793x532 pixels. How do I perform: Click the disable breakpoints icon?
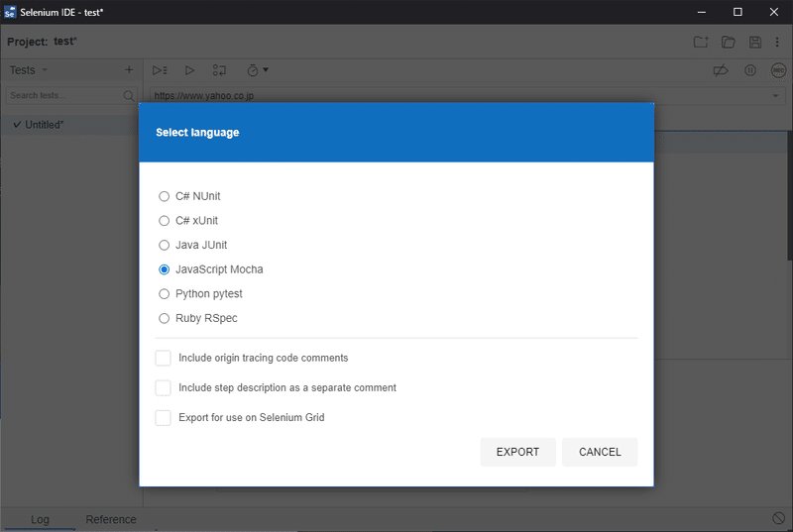722,70
